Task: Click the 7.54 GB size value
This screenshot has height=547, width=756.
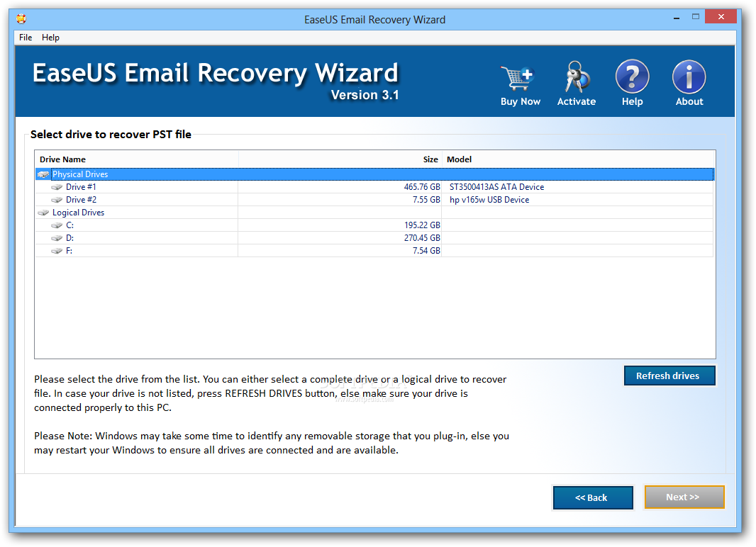Action: (x=426, y=251)
